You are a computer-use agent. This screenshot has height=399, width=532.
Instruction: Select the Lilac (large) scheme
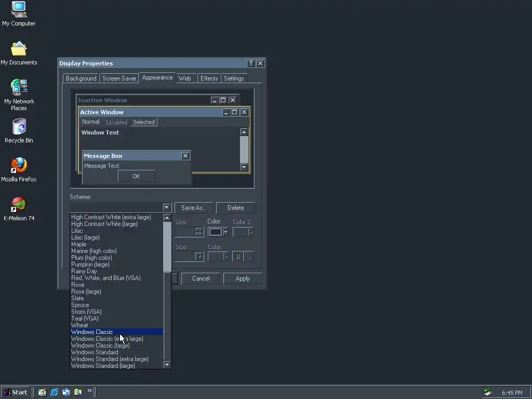click(117, 237)
